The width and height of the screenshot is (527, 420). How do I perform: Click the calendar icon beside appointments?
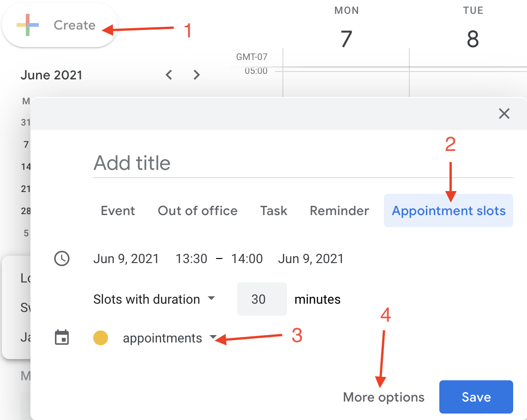62,338
